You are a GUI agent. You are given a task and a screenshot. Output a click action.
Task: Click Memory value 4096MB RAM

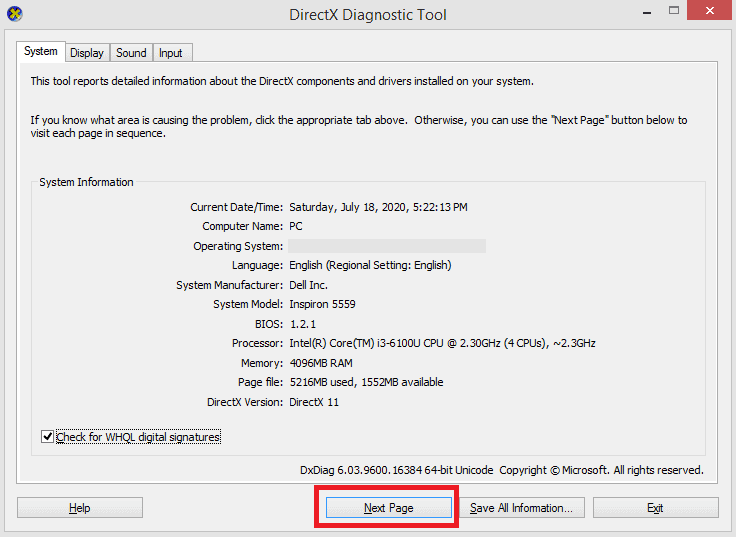[x=321, y=363]
